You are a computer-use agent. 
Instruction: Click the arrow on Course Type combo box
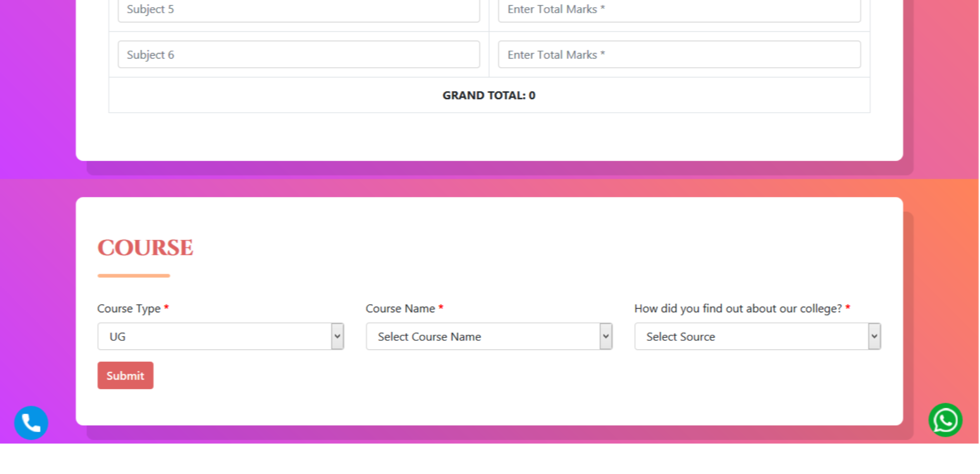pyautogui.click(x=337, y=336)
